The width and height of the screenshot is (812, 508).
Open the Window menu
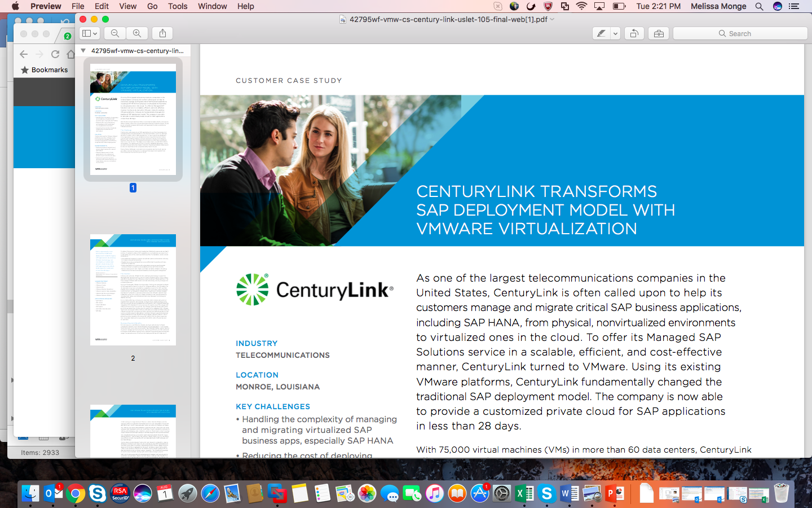click(x=213, y=6)
